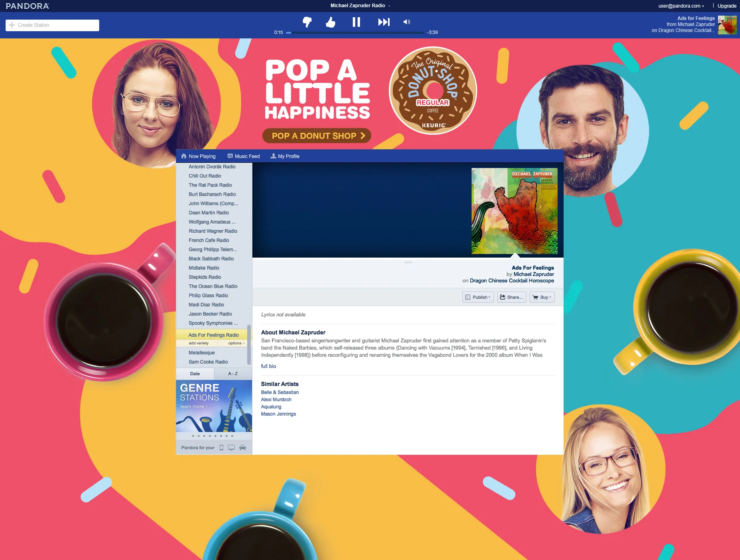The width and height of the screenshot is (740, 560).
Task: Select Antonin Dvorák Radio station
Action: pyautogui.click(x=212, y=167)
